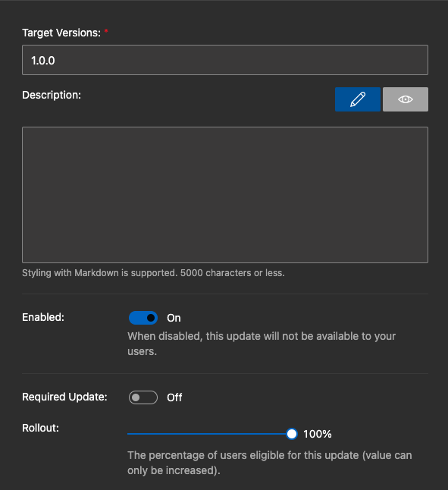448x490 pixels.
Task: Click the Description label
Action: (52, 95)
